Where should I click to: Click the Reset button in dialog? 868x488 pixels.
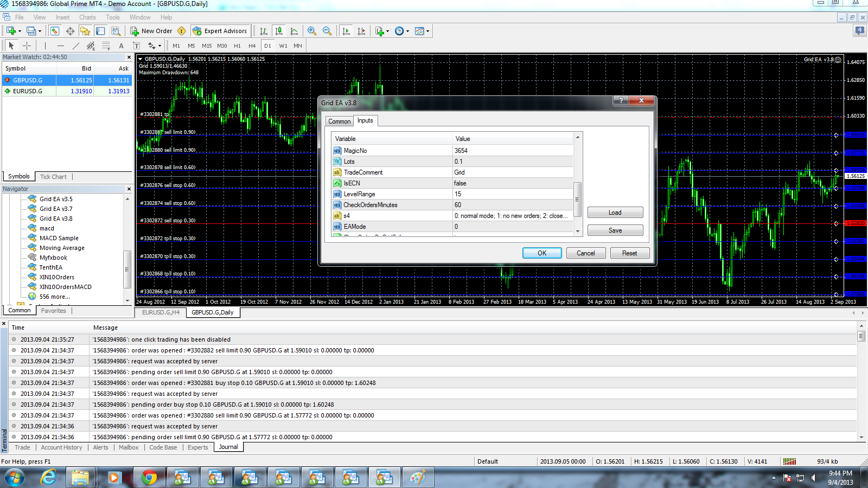pos(630,253)
